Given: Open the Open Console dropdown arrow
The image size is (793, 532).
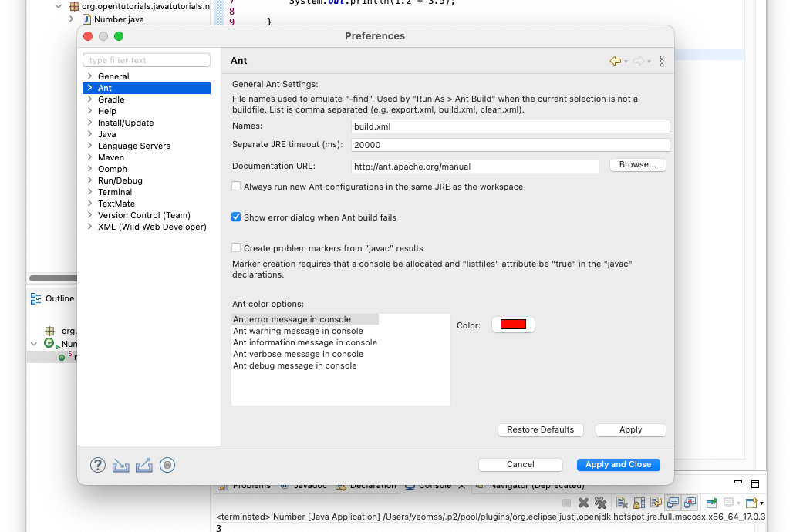Looking at the screenshot, I should tap(761, 503).
